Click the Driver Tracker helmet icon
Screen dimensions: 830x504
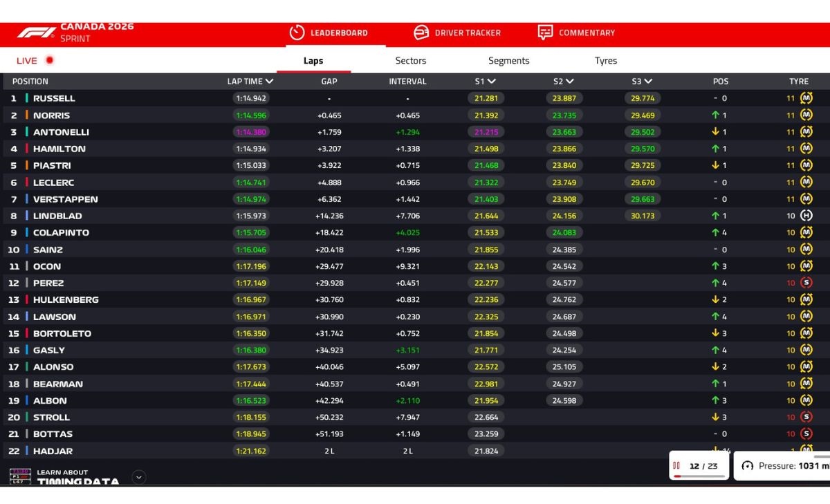click(x=421, y=32)
